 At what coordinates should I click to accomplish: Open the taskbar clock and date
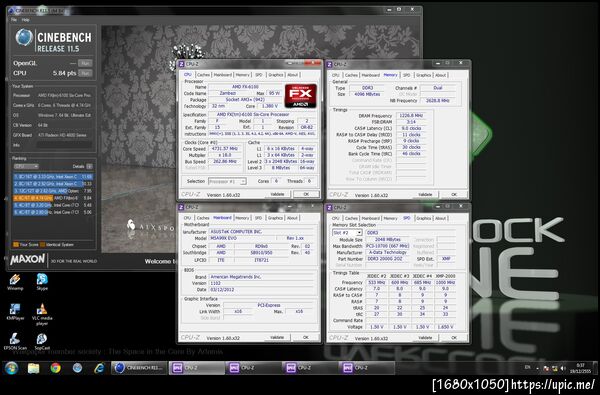point(581,368)
